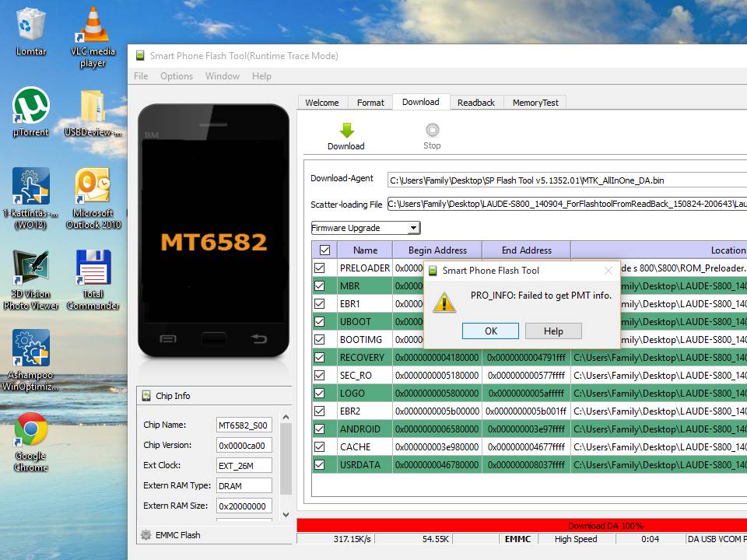Click OK in the error dialog
The image size is (747, 560).
click(490, 331)
